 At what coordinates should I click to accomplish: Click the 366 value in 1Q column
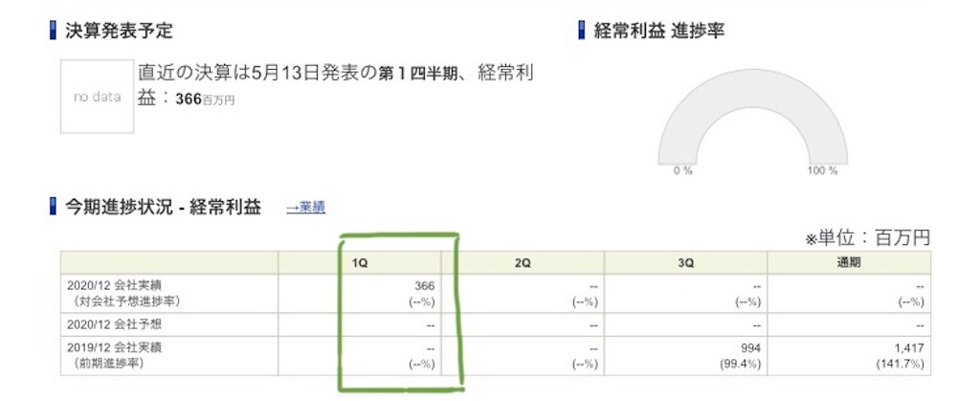(424, 286)
